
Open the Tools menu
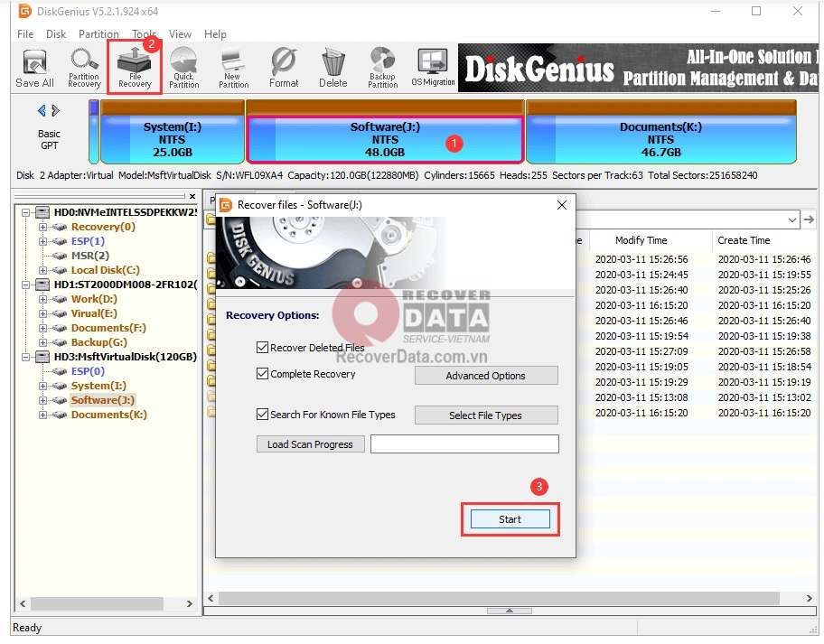(x=143, y=34)
